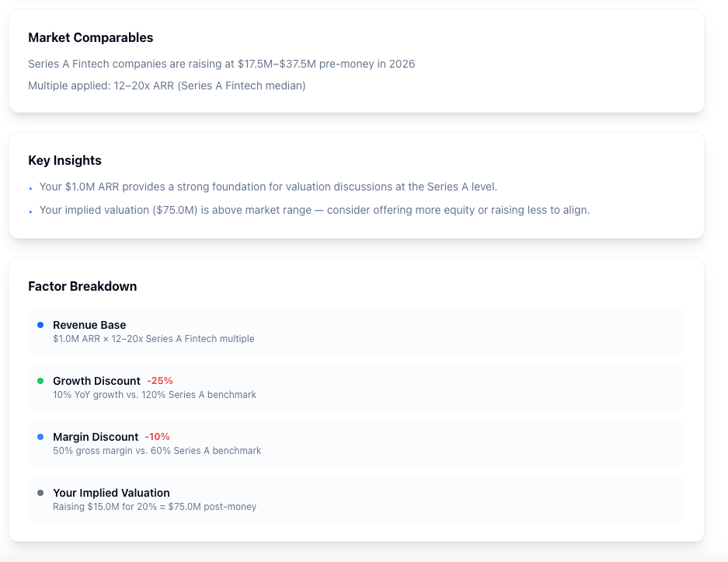Select the Factor Breakdown heading
The width and height of the screenshot is (728, 562).
pos(82,286)
